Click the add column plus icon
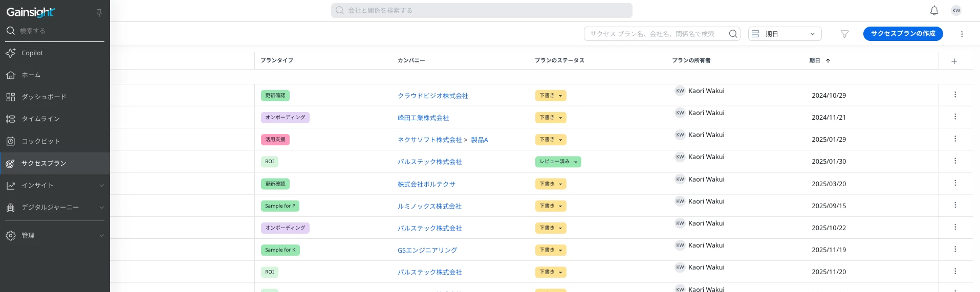The width and height of the screenshot is (980, 292). point(954,61)
